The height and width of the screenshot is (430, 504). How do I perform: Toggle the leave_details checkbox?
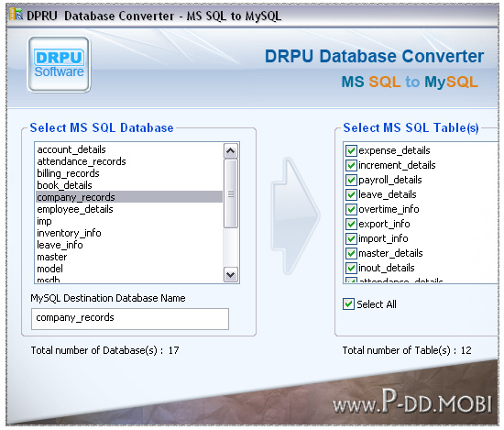tap(351, 194)
